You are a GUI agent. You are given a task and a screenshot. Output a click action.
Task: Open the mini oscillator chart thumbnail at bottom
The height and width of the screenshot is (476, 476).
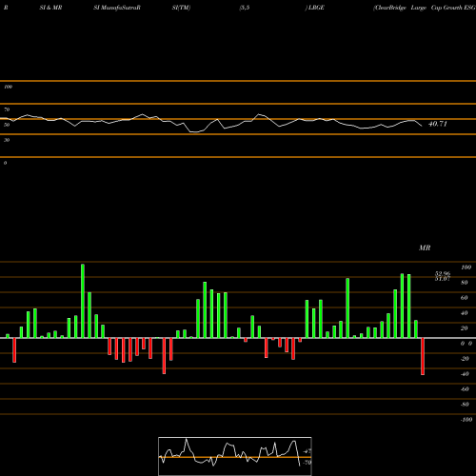pos(235,456)
